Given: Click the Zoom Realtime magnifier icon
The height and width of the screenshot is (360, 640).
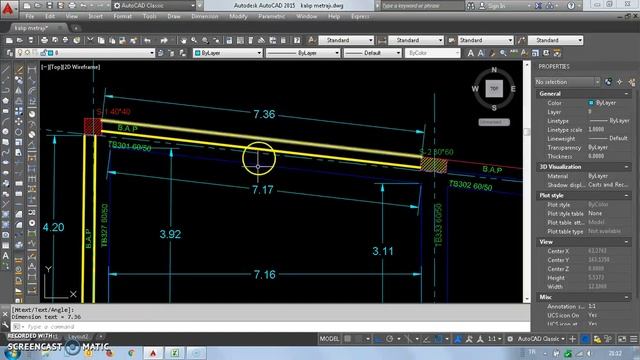Looking at the screenshot, I should [194, 40].
